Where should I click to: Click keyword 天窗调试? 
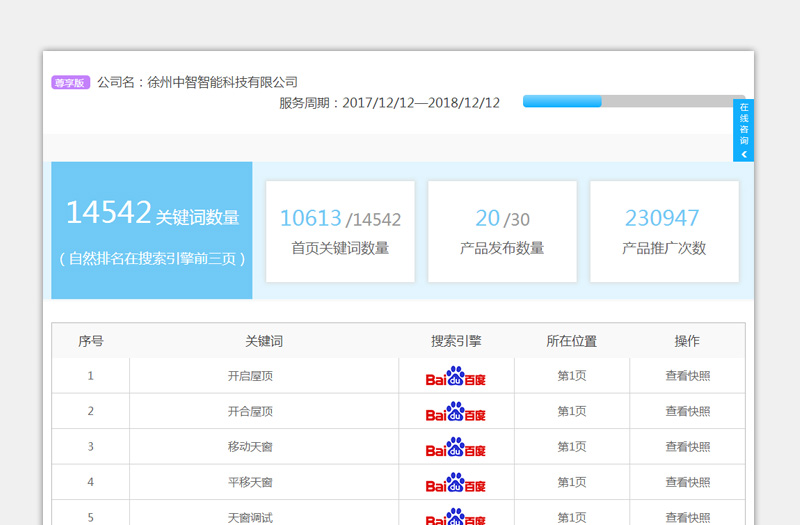tap(250, 517)
